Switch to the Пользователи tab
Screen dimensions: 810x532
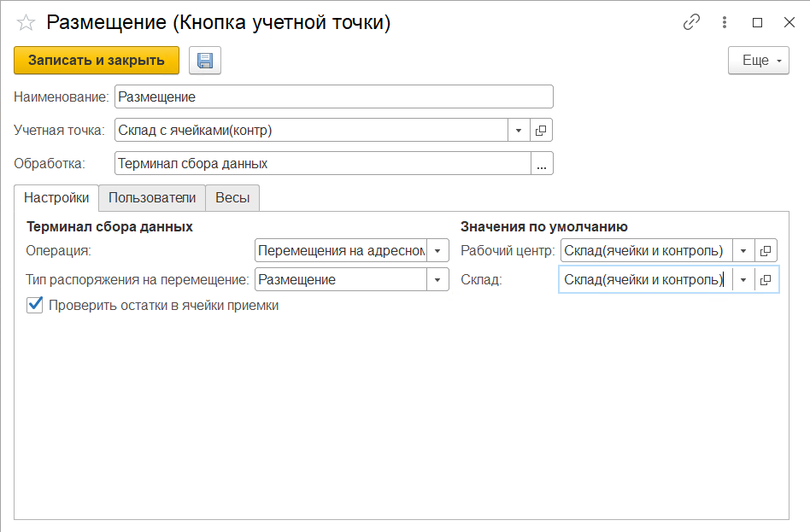[152, 197]
